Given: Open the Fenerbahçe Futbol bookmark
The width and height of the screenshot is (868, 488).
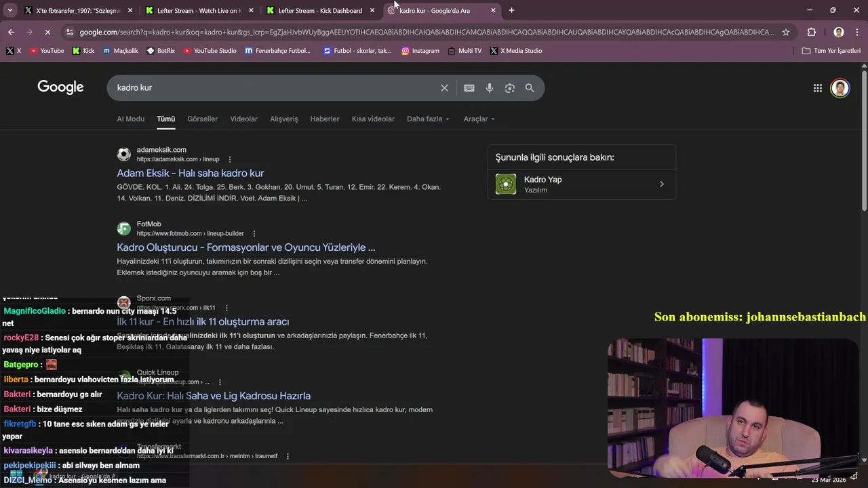Looking at the screenshot, I should 277,51.
